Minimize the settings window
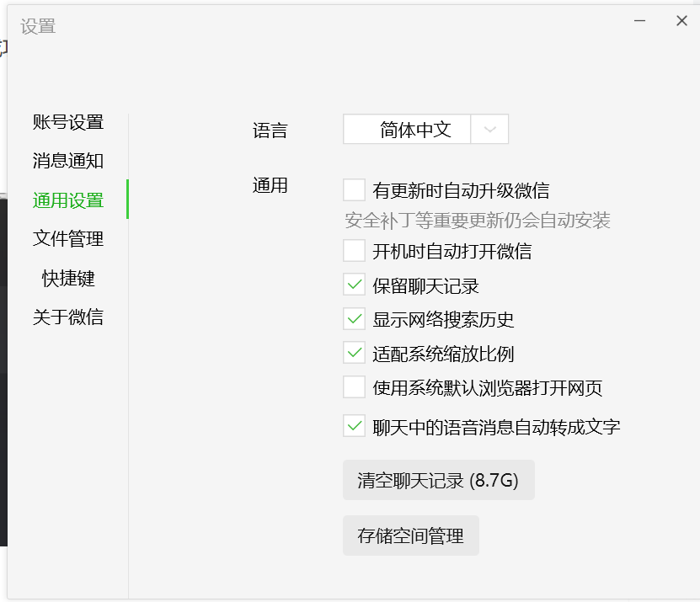700x602 pixels. (x=639, y=20)
